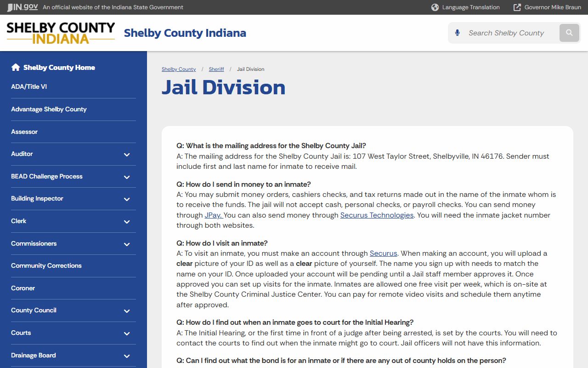Open Advantage Shelby County sidebar item

point(49,109)
